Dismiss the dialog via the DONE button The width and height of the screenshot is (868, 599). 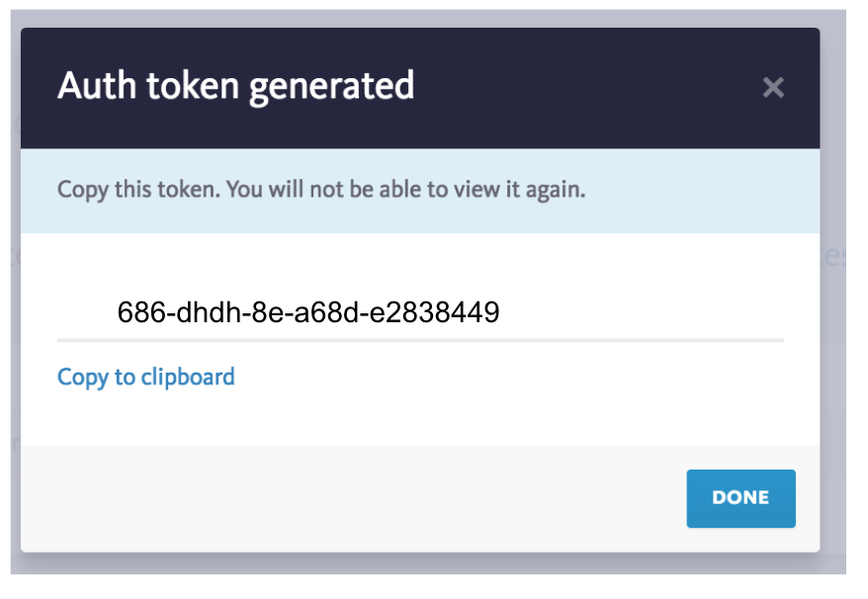tap(740, 498)
